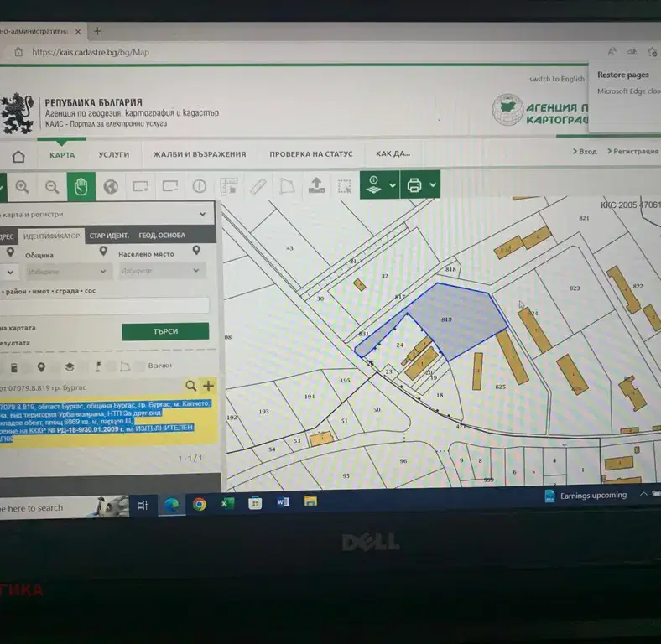
Task: Click the pin icon after Населено място
Action: (x=196, y=251)
